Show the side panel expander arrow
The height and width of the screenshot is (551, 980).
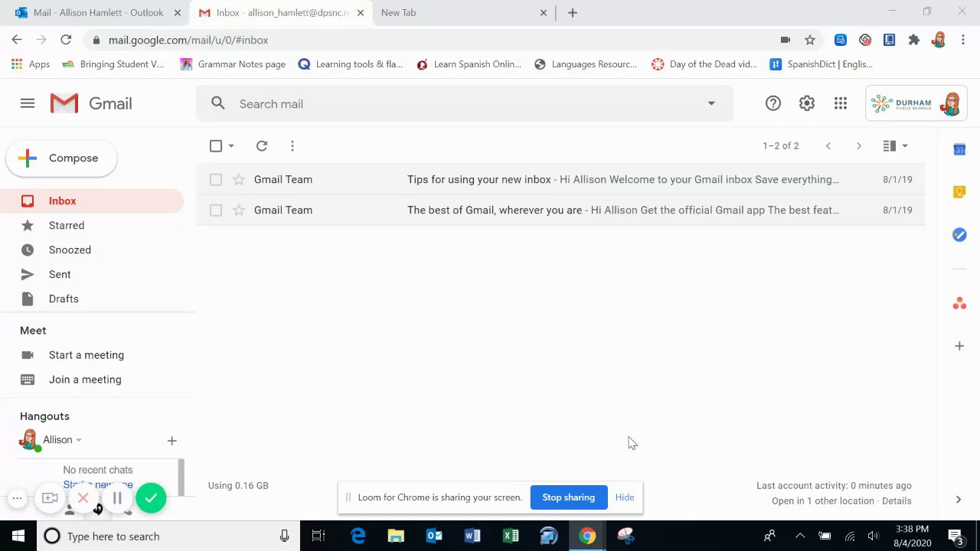coord(959,500)
